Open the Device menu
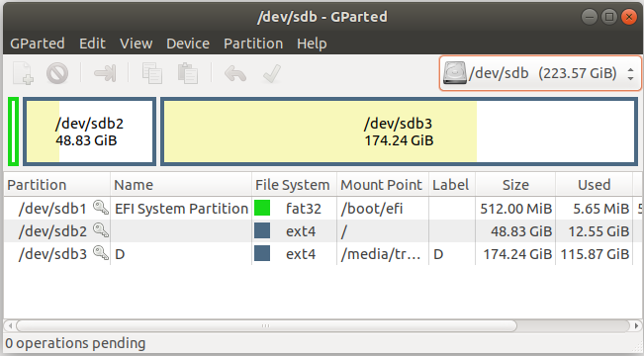Screen dimensions: 644x356 [x=188, y=44]
